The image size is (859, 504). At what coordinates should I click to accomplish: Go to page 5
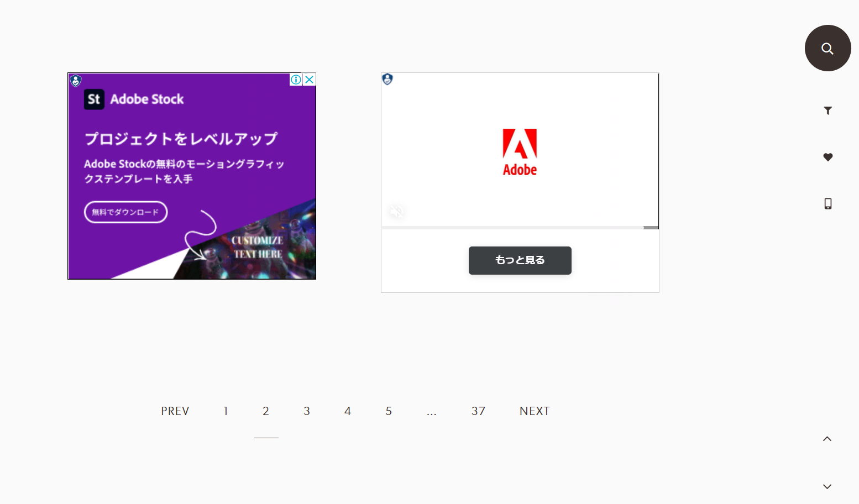click(389, 411)
